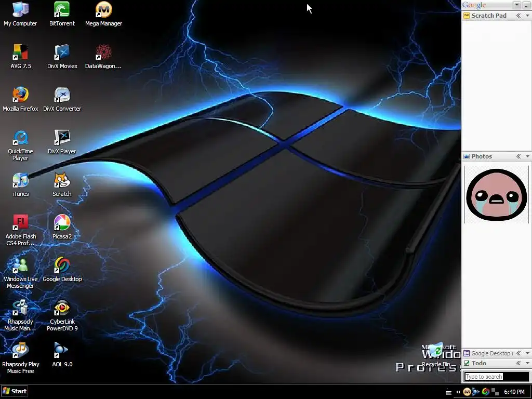Expand the Google Desktop gadget double-chevron
The height and width of the screenshot is (399, 532).
(x=518, y=353)
